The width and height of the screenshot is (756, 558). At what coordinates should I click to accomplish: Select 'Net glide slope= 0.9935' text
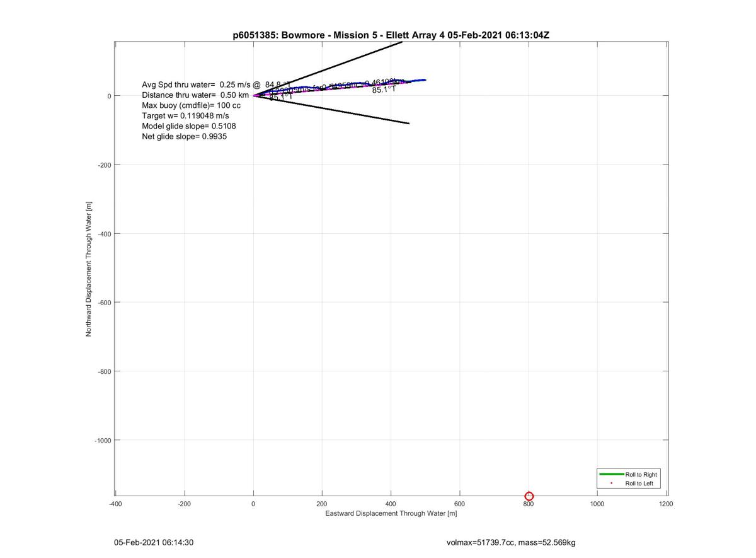pos(185,136)
